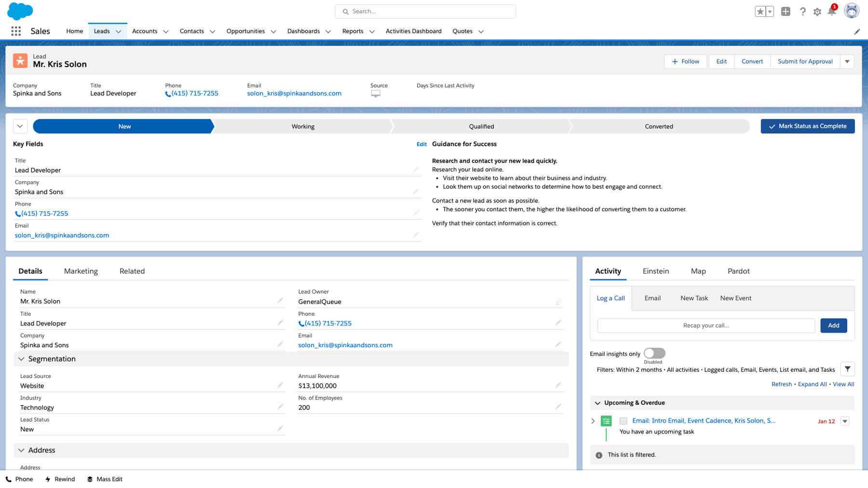Open more record actions dropdown
Viewport: 868px width, 488px height.
(847, 61)
